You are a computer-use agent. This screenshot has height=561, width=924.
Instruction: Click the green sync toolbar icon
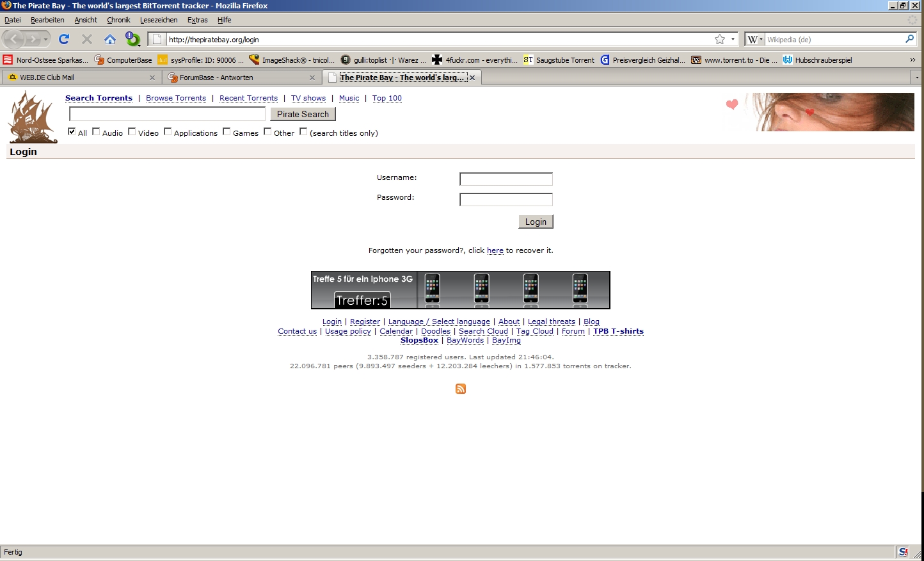point(132,39)
